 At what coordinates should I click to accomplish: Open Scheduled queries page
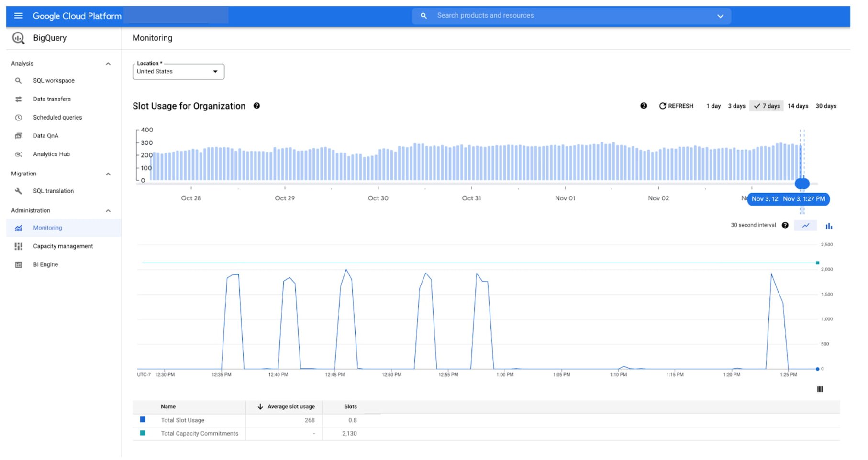coord(57,118)
